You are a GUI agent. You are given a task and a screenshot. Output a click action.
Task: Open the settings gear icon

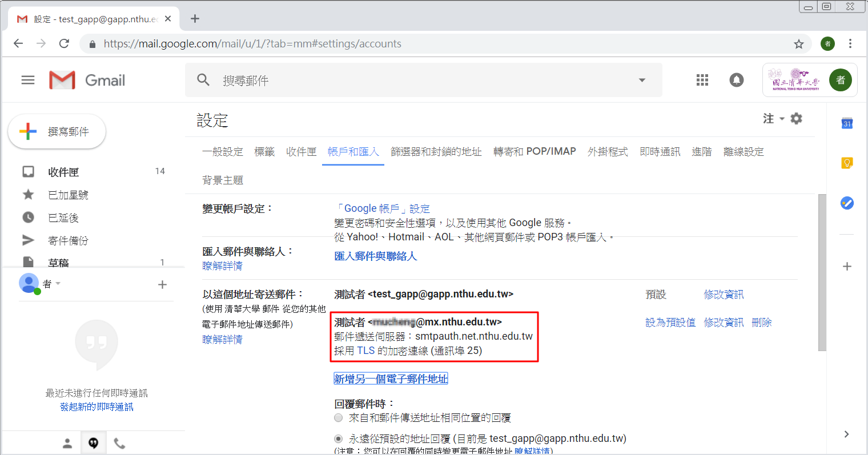point(796,118)
